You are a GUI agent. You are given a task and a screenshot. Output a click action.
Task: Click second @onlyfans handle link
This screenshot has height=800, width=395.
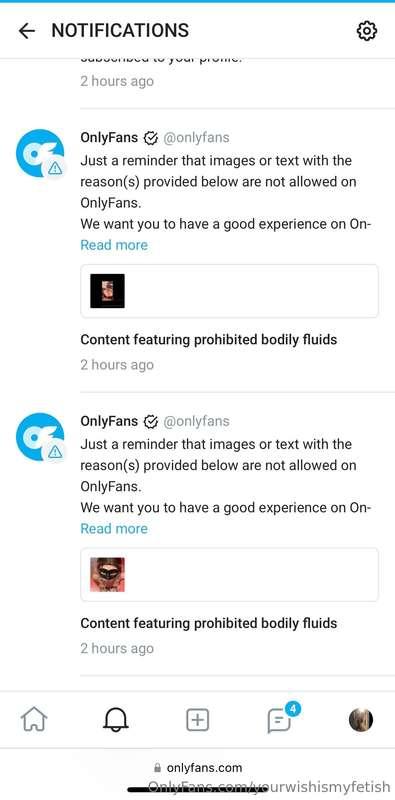196,421
